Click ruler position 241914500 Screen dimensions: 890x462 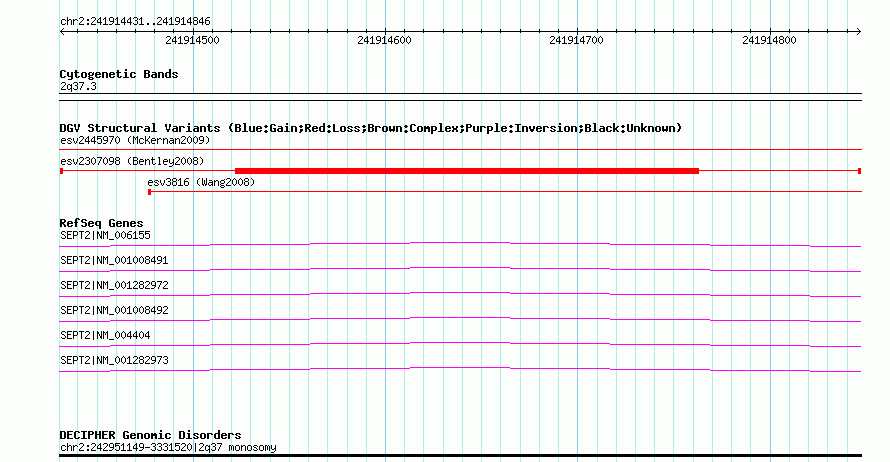tap(192, 40)
